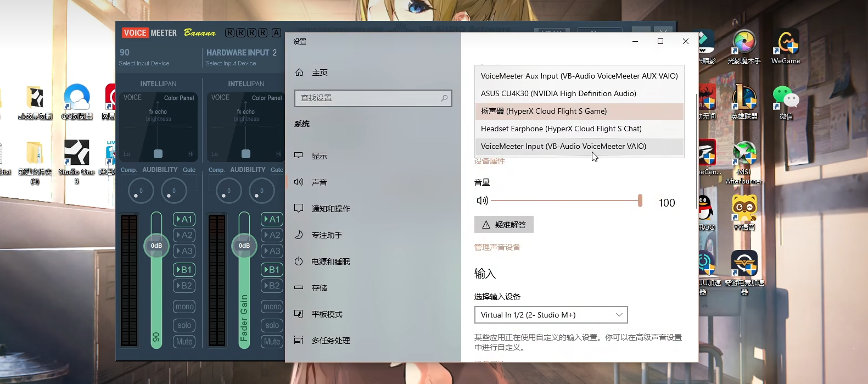Click the Intellipan handle on Hardware Input 2

click(x=246, y=154)
